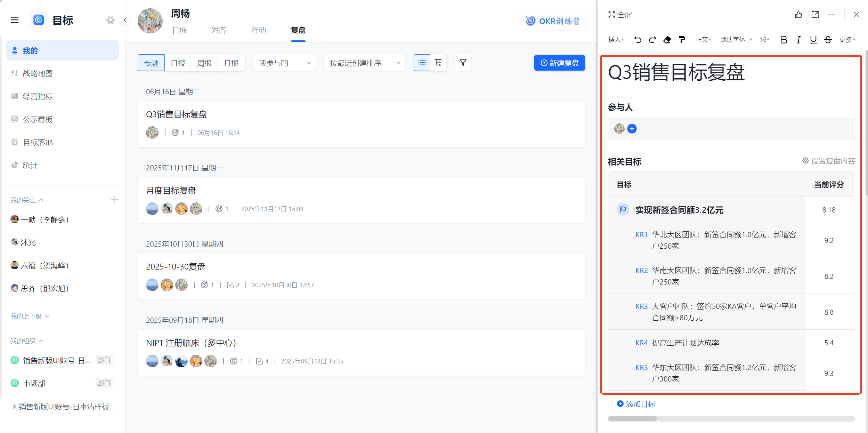Open the 插入 dropdown
Viewport: 868px width, 433px height.
(x=616, y=40)
